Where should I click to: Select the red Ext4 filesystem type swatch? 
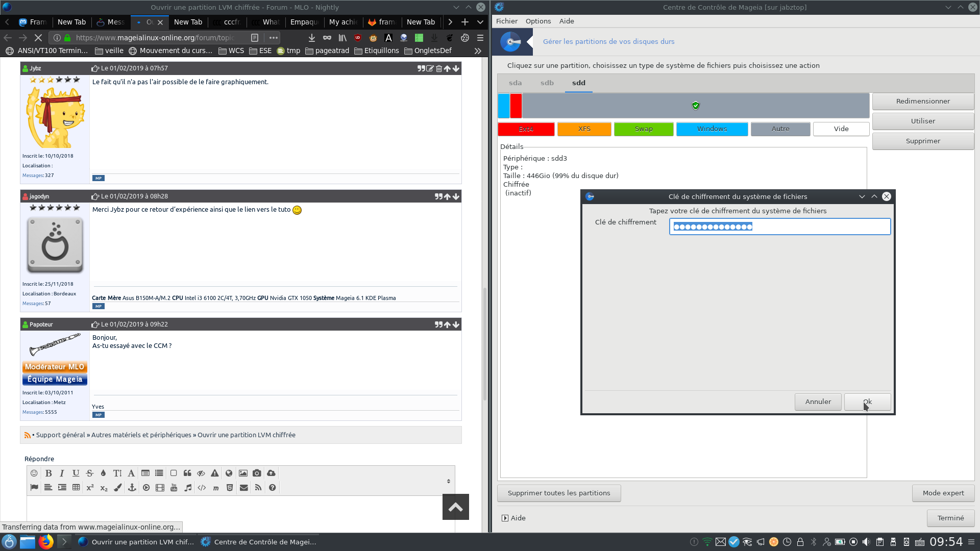click(x=526, y=129)
